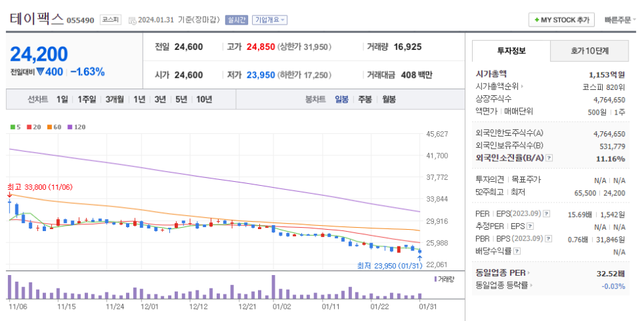Image resolution: width=644 pixels, height=321 pixels.
Task: Click the stock code 055490
Action: (80, 20)
